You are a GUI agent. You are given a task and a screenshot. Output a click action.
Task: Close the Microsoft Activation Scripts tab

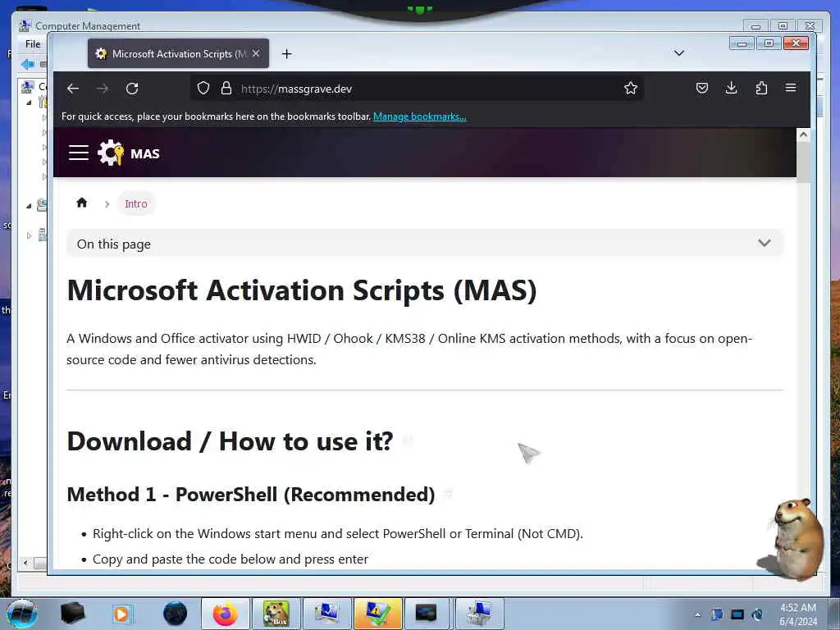pyautogui.click(x=256, y=53)
